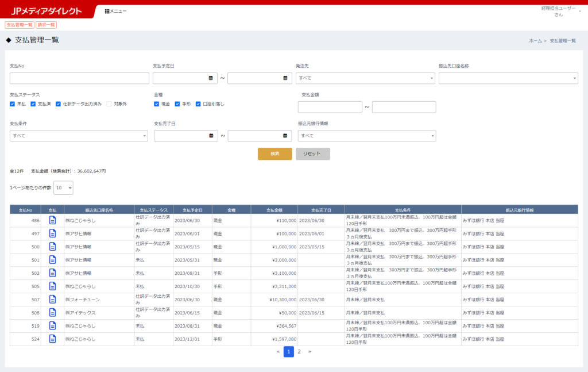The height and width of the screenshot is (372, 588).
Task: Click the next page » arrow
Action: 310,352
